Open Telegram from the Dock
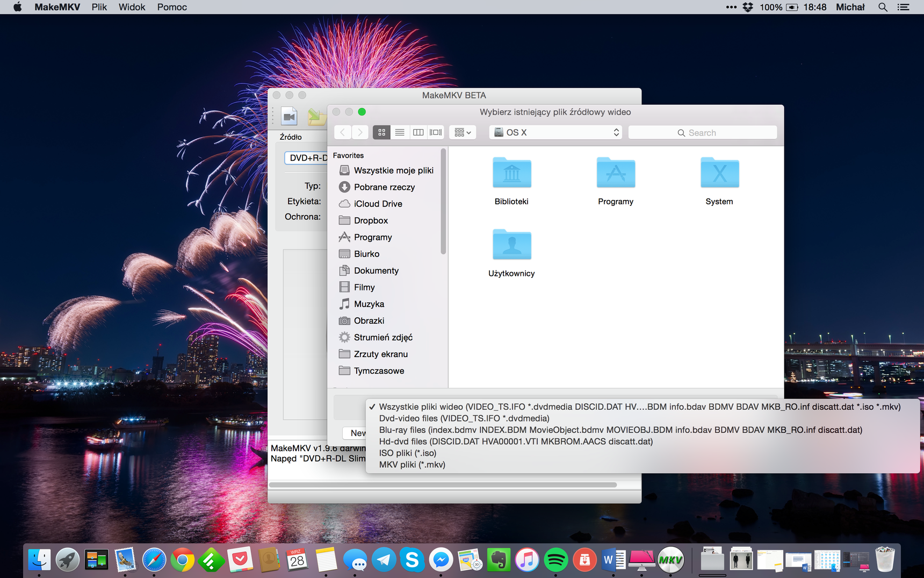This screenshot has height=578, width=924. (x=384, y=560)
